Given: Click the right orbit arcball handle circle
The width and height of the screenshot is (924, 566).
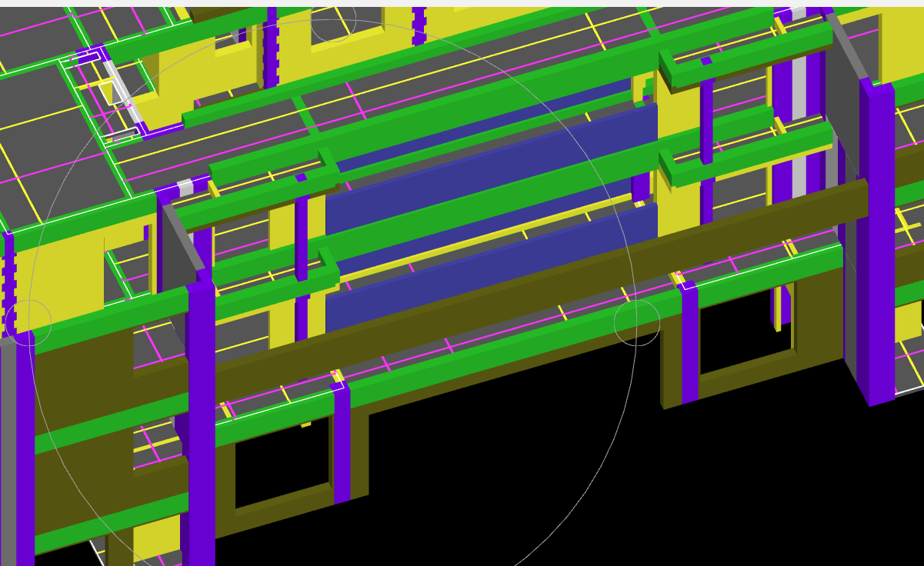Looking at the screenshot, I should point(637,323).
